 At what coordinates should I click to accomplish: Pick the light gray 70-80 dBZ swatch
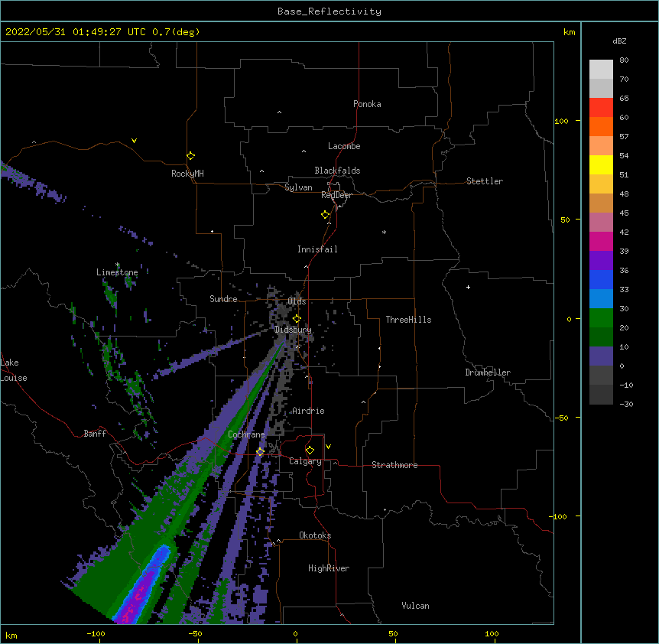click(x=601, y=70)
